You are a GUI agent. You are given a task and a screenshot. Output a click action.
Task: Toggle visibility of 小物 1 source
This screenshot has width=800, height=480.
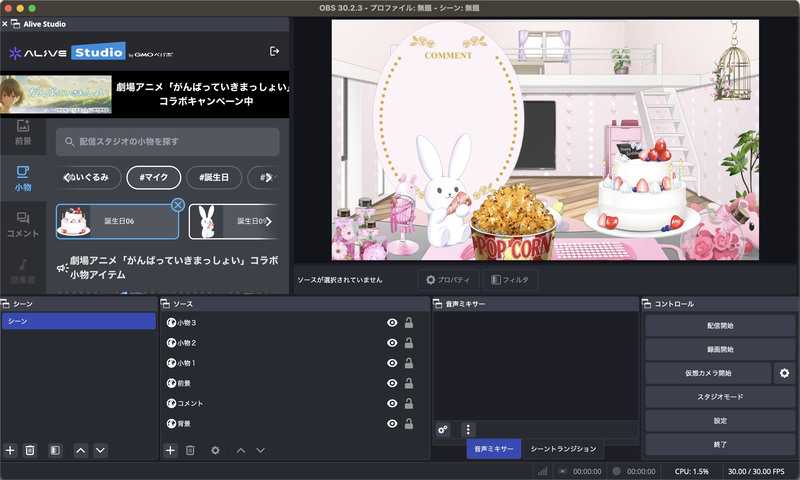point(392,363)
